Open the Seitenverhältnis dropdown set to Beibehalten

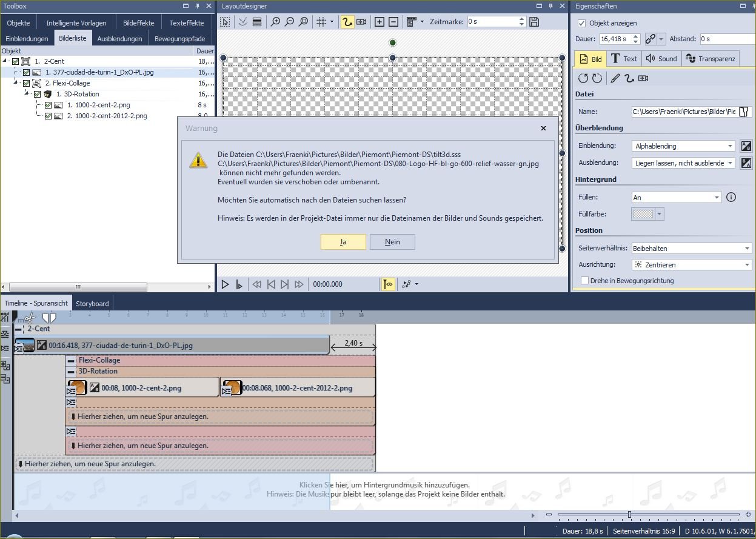point(691,249)
